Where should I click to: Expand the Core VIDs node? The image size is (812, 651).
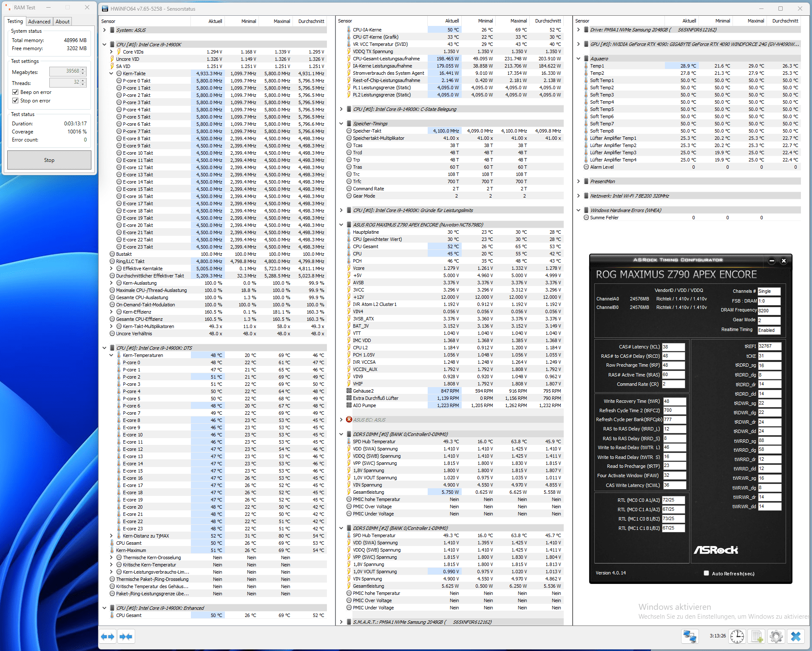click(x=111, y=52)
